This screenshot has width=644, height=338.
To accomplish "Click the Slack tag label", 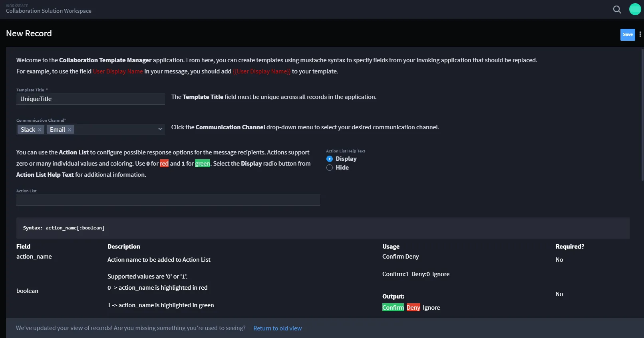I will 28,130.
